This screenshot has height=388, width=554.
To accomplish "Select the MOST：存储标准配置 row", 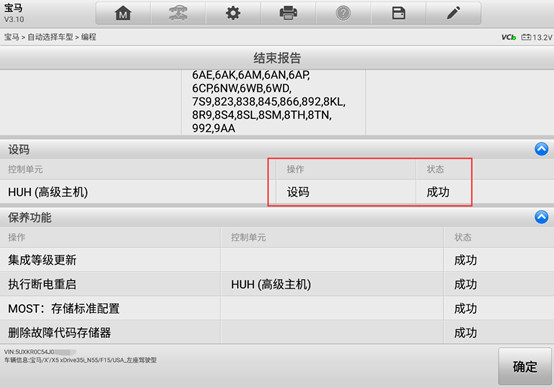I will point(277,308).
